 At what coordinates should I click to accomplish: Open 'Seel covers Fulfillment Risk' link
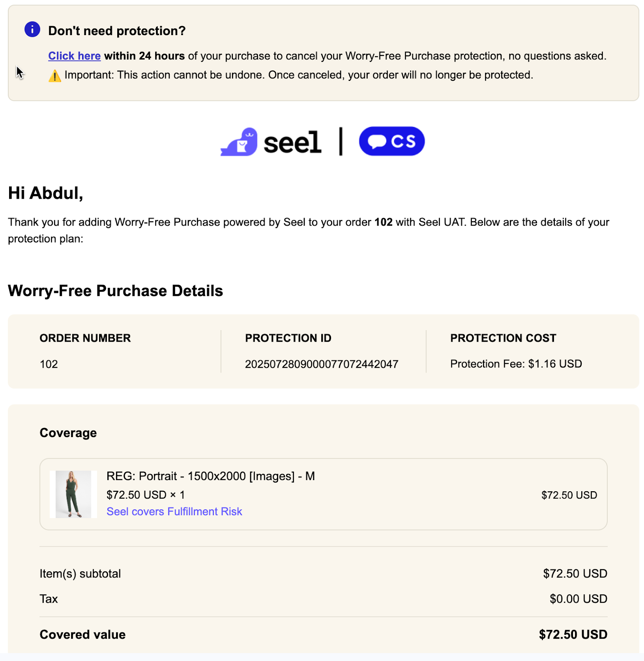[174, 511]
